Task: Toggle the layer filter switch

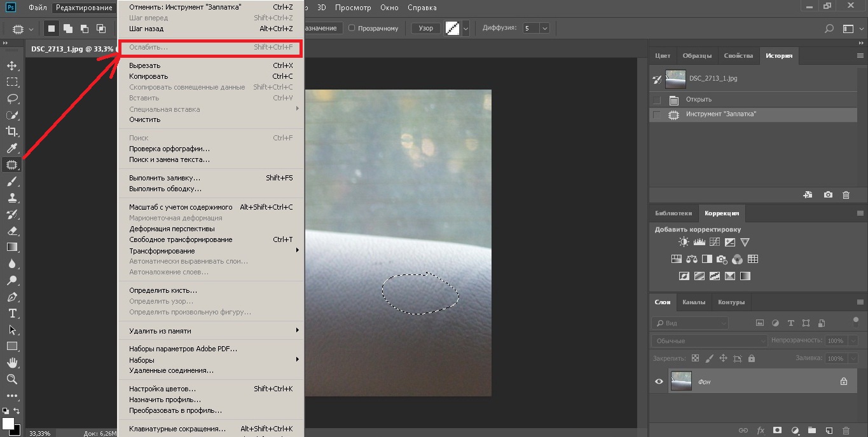Action: coord(856,321)
